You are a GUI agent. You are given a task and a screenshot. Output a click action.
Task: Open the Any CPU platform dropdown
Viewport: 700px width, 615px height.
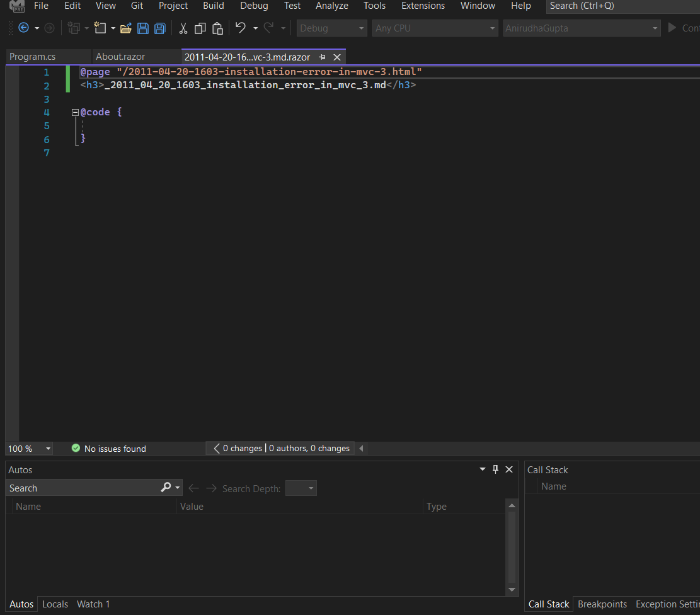[491, 28]
